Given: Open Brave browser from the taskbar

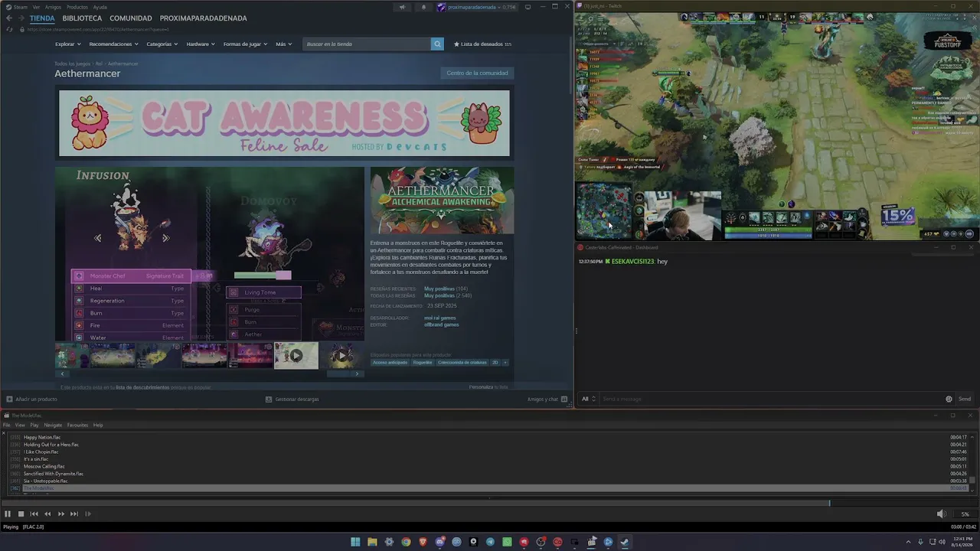Looking at the screenshot, I should click(423, 542).
